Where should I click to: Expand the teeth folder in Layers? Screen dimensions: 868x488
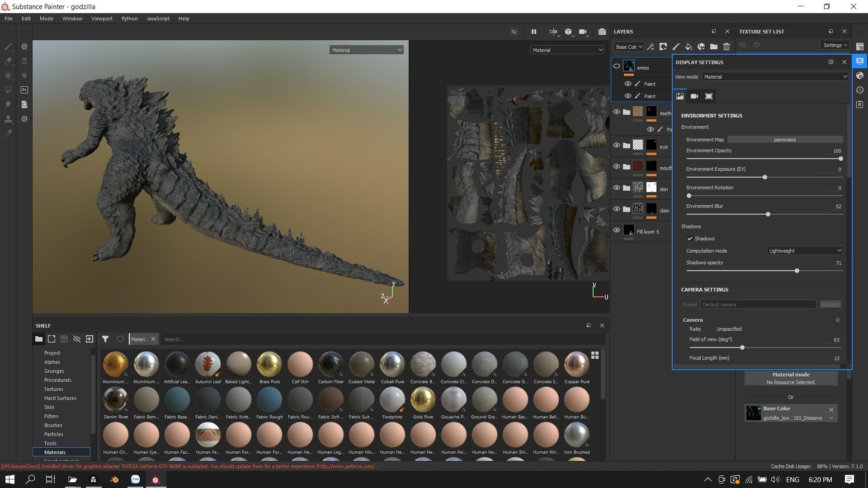627,112
